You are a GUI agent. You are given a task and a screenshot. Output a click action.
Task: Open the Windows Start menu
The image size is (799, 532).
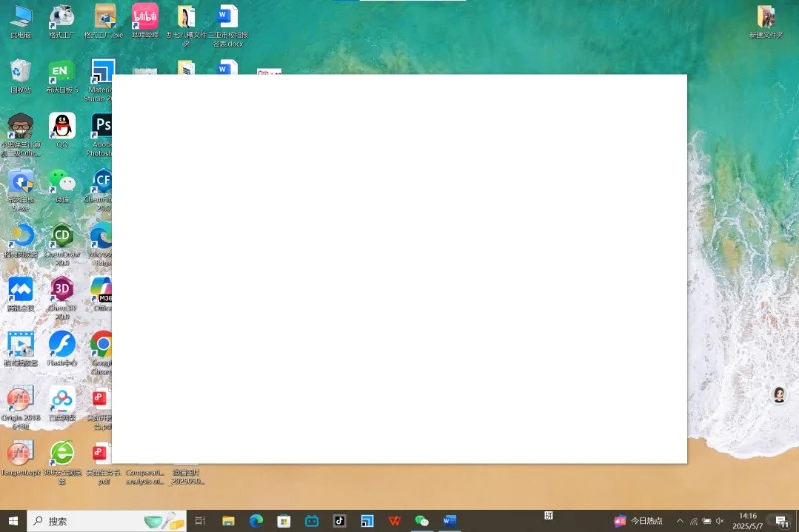[13, 521]
